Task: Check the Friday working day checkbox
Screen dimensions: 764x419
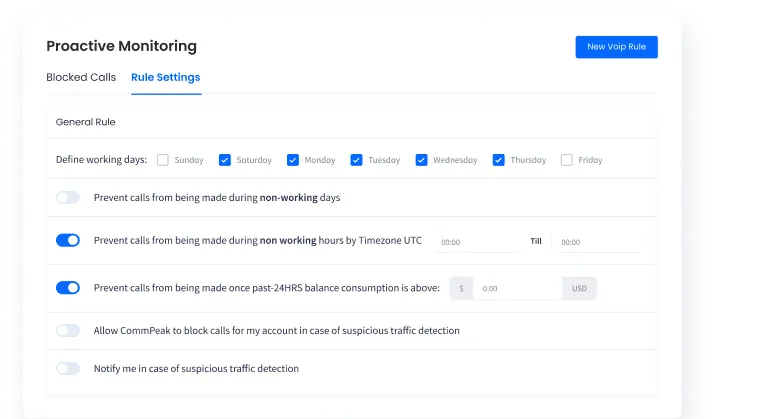Action: (567, 160)
